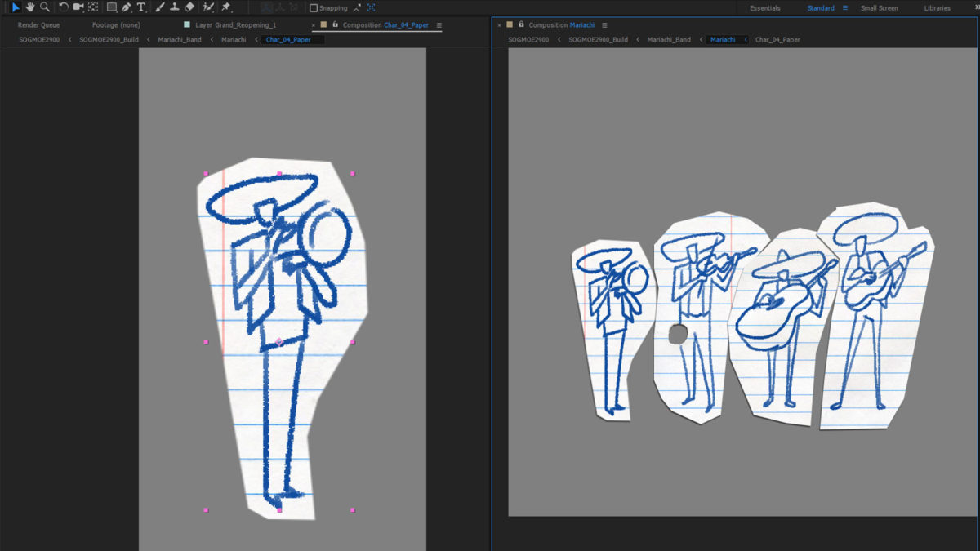Open the Layer Grand_Reopening_1 tab
Image resolution: width=980 pixels, height=551 pixels.
click(235, 25)
